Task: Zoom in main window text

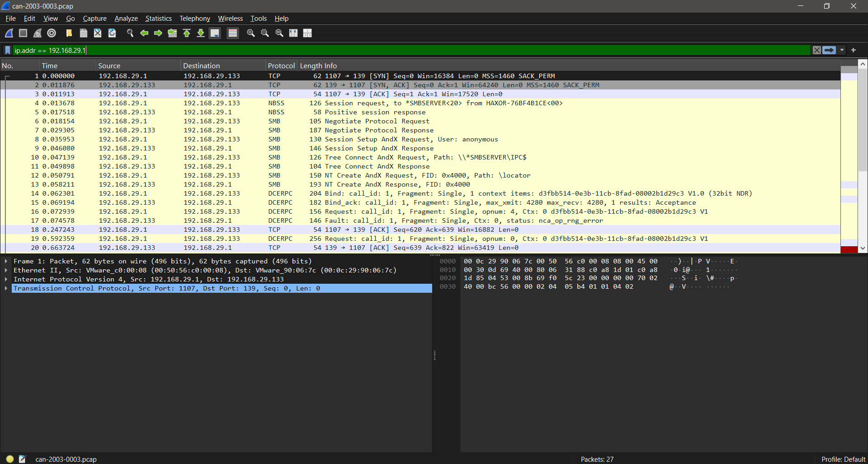Action: click(x=251, y=33)
